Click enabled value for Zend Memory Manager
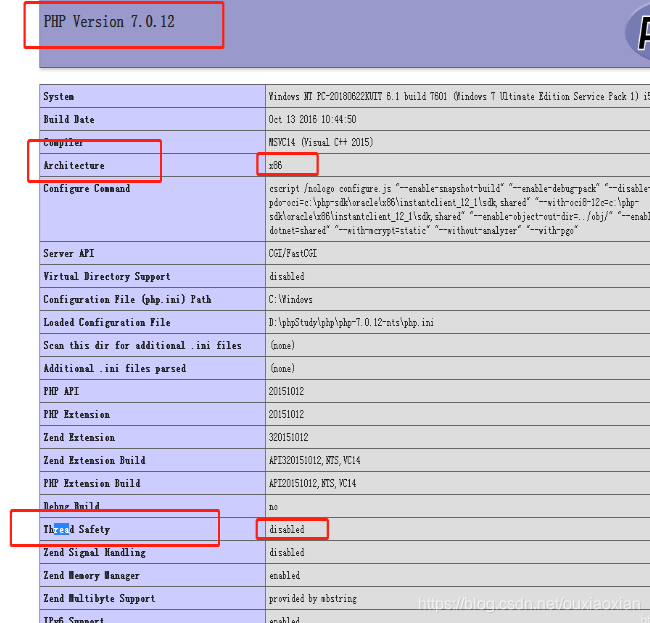This screenshot has height=623, width=650. 284,575
